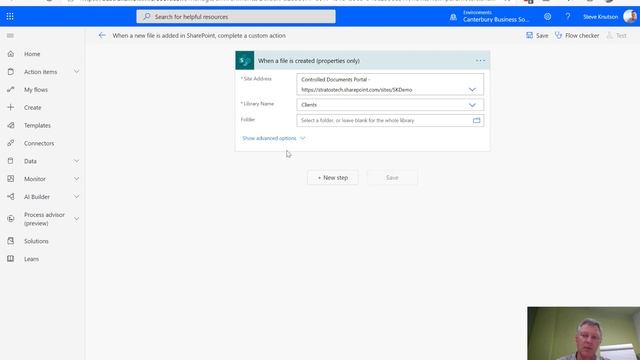Open Solutions in the sidebar
This screenshot has height=360, width=640.
[36, 241]
